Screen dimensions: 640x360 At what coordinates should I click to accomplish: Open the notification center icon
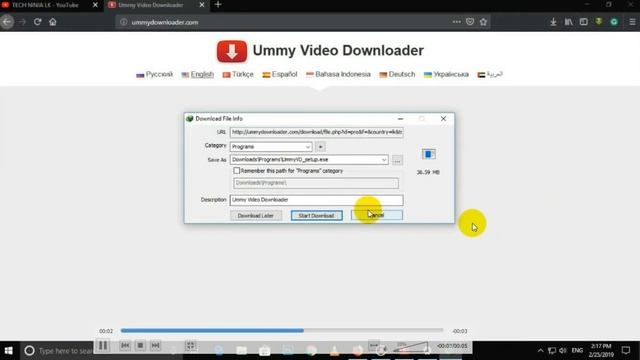(626, 350)
